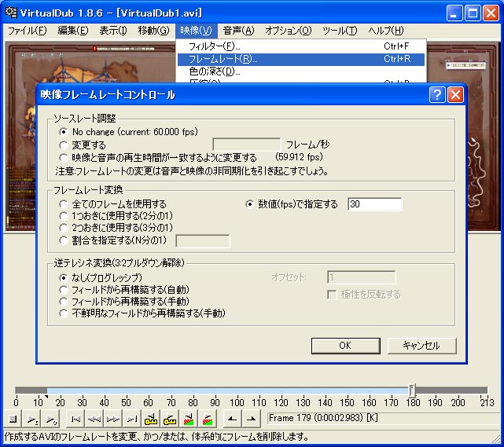The height and width of the screenshot is (447, 504).
Task: Click the フレーム/秒 rate input field
Action: 247,145
